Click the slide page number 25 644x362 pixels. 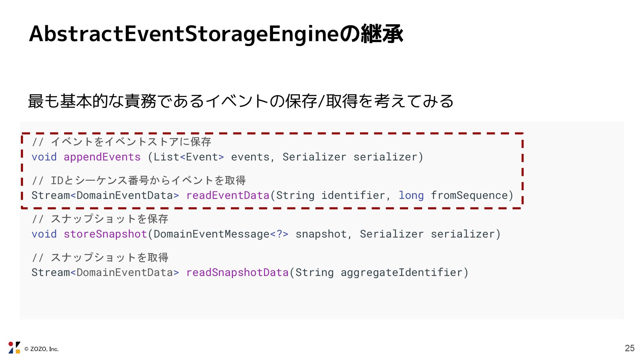click(630, 348)
